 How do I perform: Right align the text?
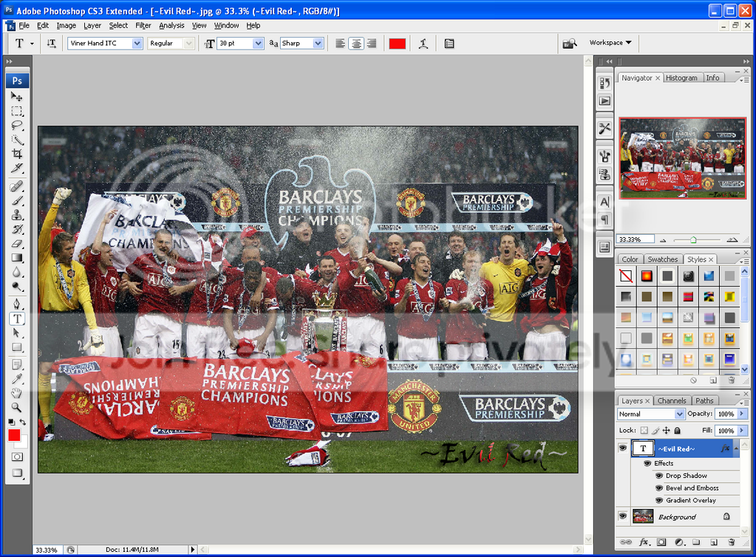click(372, 44)
